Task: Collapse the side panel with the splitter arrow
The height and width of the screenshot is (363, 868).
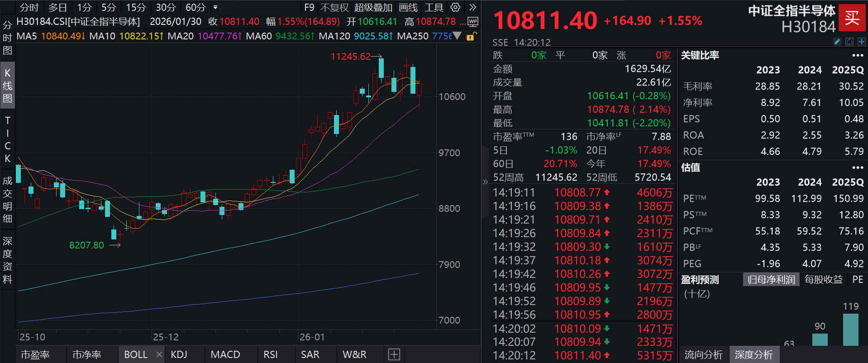Action: [485, 182]
